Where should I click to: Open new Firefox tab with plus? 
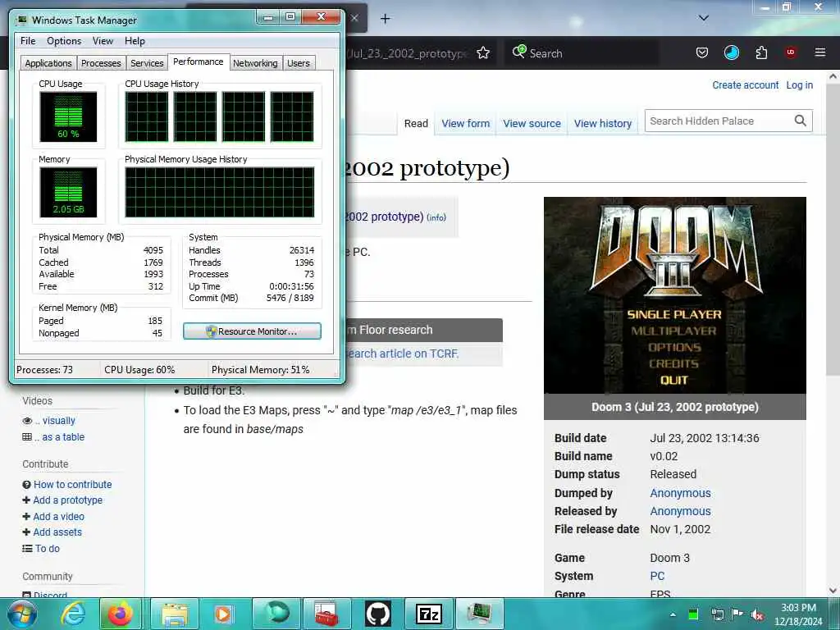[x=386, y=19]
